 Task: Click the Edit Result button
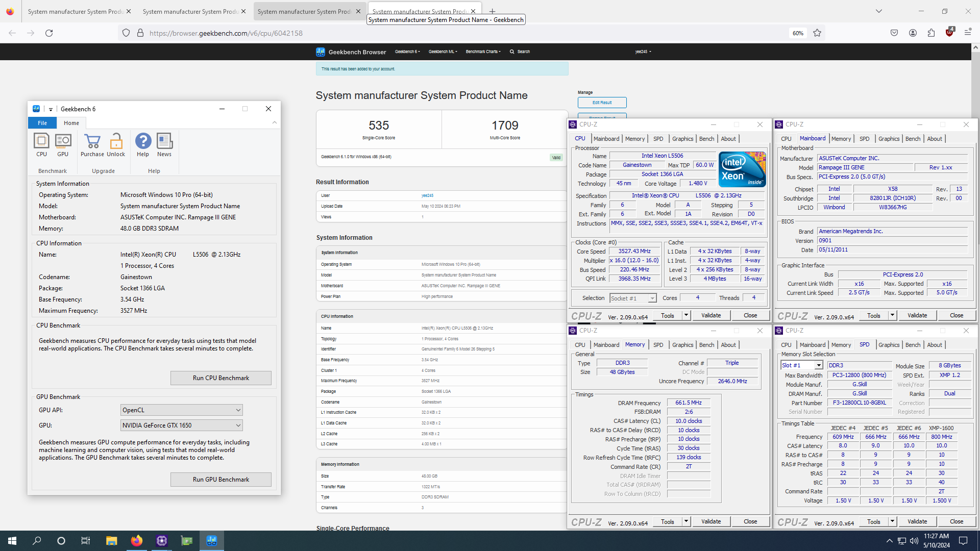click(602, 103)
